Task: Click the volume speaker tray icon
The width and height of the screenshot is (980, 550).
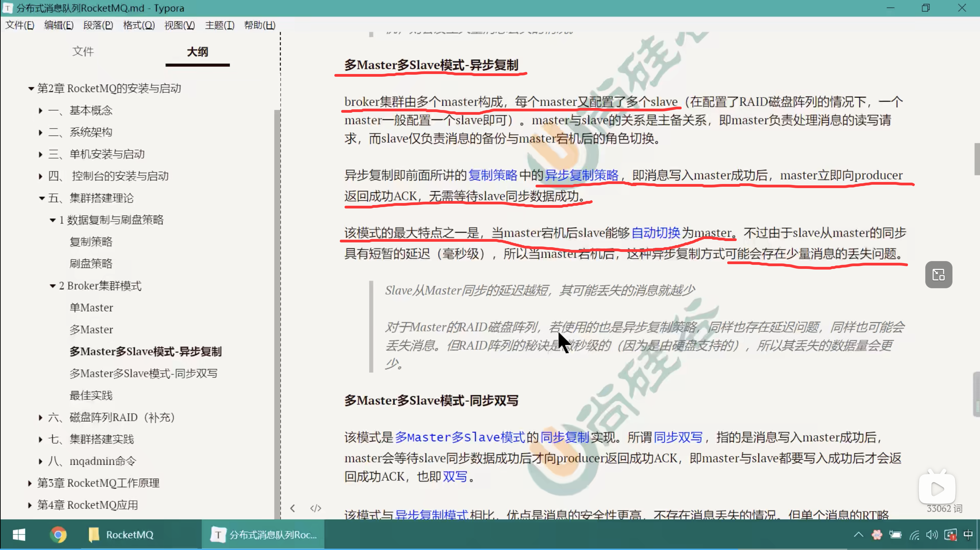Action: click(x=931, y=535)
